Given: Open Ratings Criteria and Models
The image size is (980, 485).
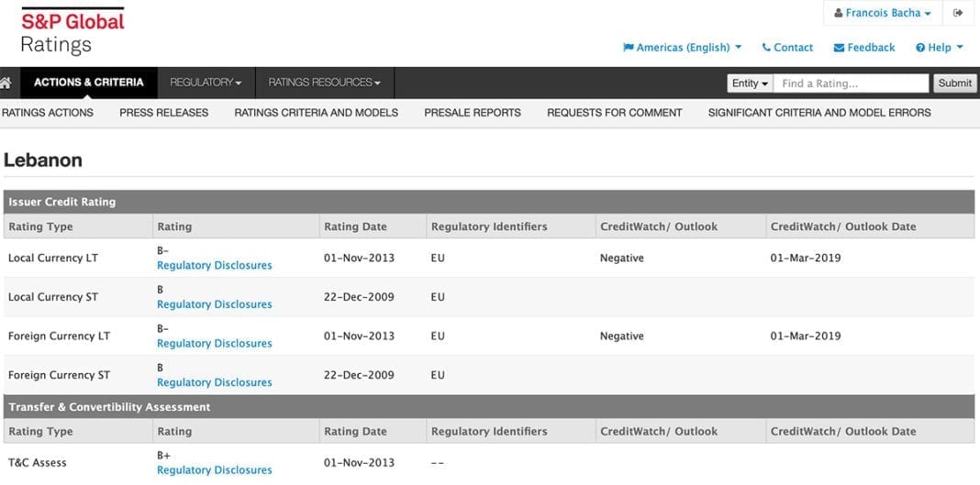Looking at the screenshot, I should point(316,113).
